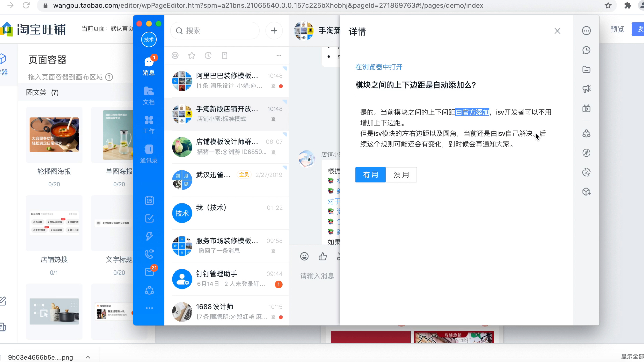644x362 pixels.
Task: Click the emoji smiley icon in chat input
Action: [x=304, y=256]
